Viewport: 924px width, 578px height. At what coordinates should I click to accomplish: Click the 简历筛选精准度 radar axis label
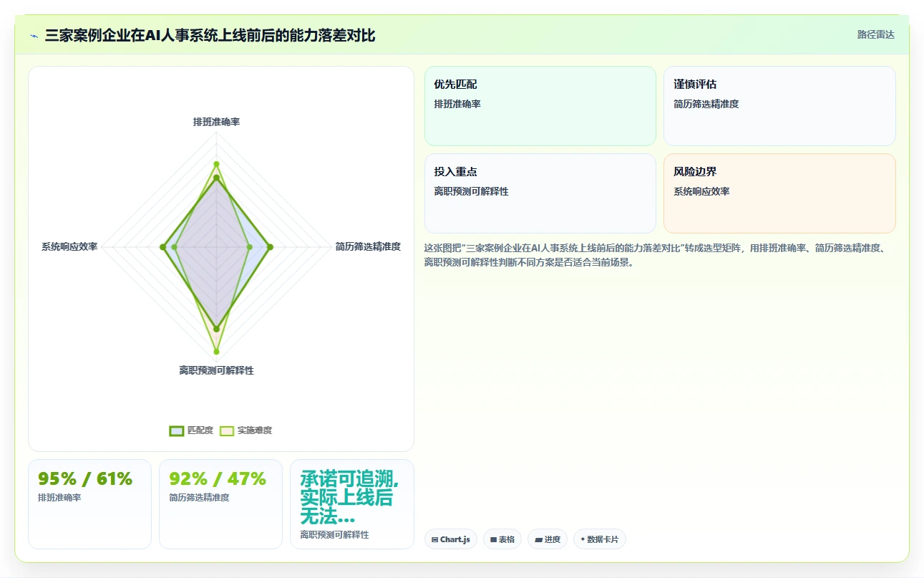(368, 246)
